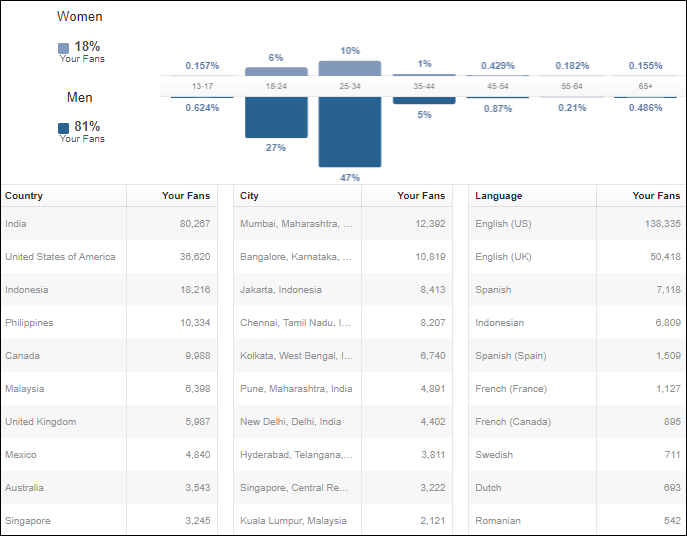This screenshot has height=536, width=687.
Task: Click the men 18-24 bar showing 27%
Action: point(276,117)
